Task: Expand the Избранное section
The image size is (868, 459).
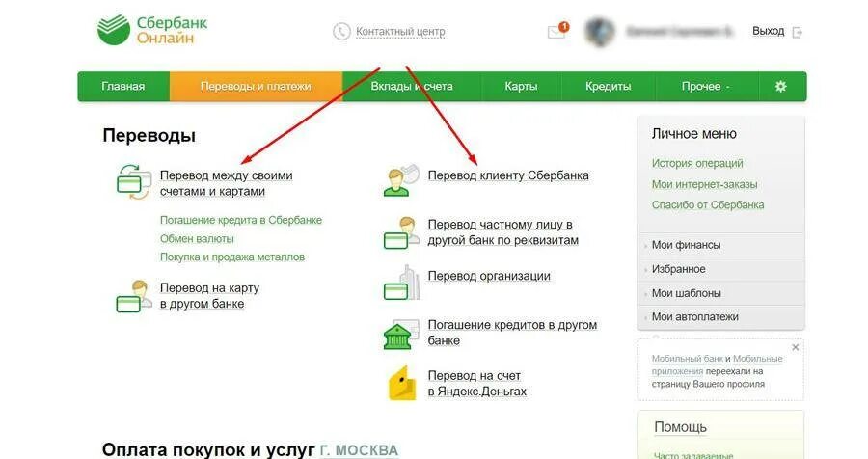Action: (x=720, y=269)
